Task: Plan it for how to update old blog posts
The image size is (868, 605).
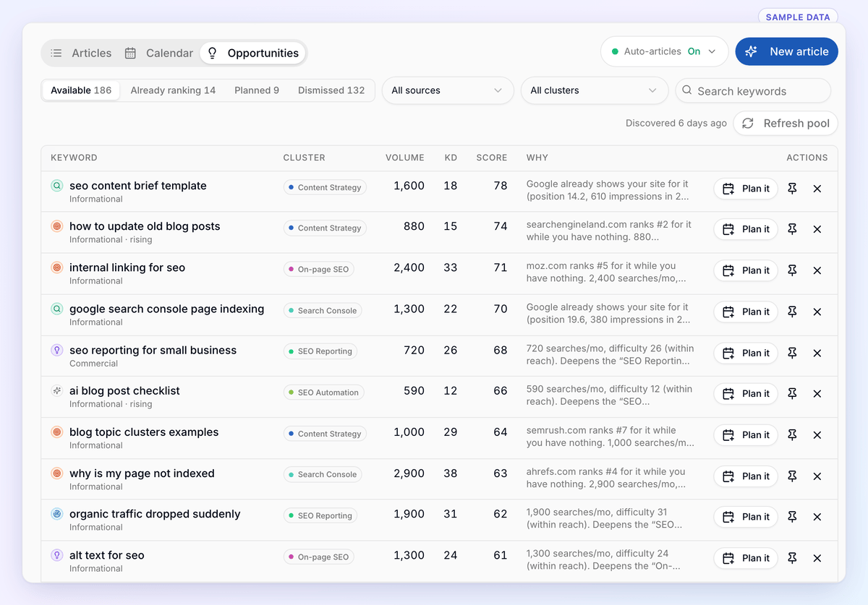Action: [746, 229]
